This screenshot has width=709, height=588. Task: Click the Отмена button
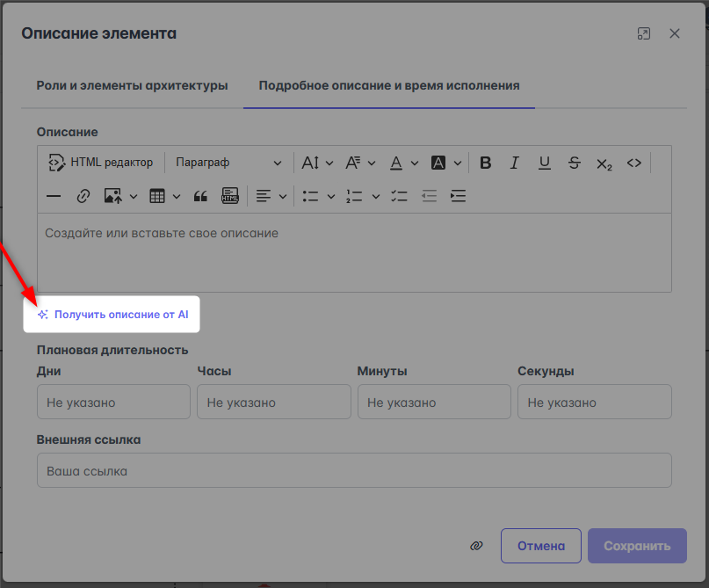coord(540,546)
